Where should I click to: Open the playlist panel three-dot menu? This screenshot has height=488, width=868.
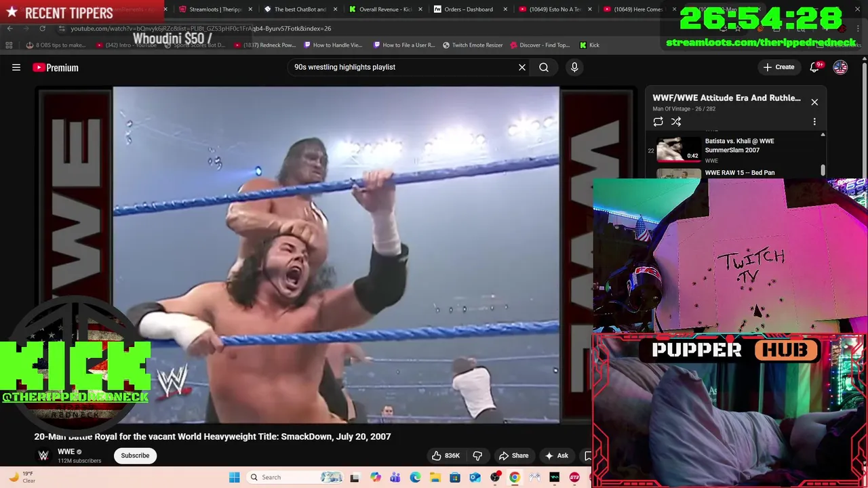click(814, 122)
